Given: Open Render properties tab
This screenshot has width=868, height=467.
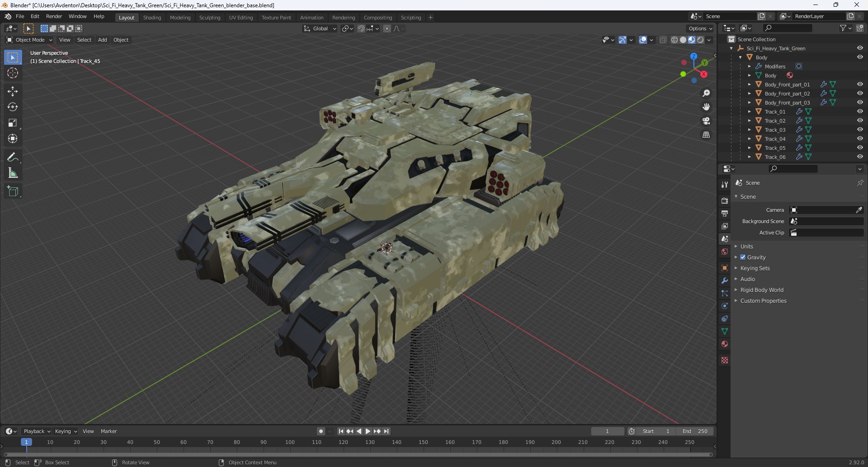Looking at the screenshot, I should (725, 200).
